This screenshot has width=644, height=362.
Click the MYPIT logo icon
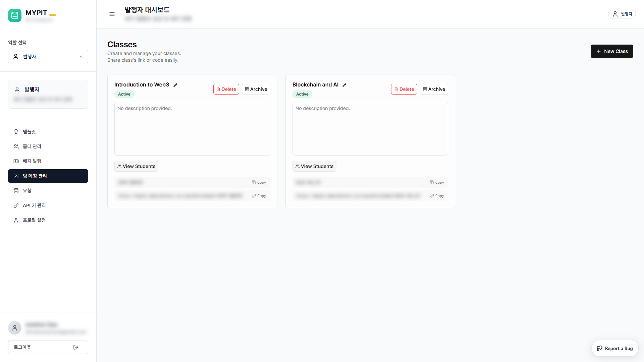(15, 15)
